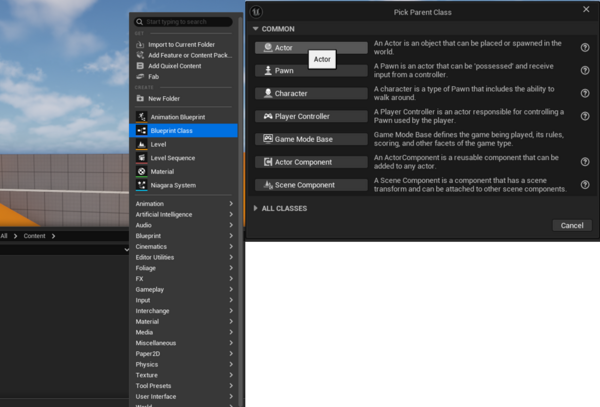Click the Material asset icon
This screenshot has width=600, height=407.
click(142, 171)
